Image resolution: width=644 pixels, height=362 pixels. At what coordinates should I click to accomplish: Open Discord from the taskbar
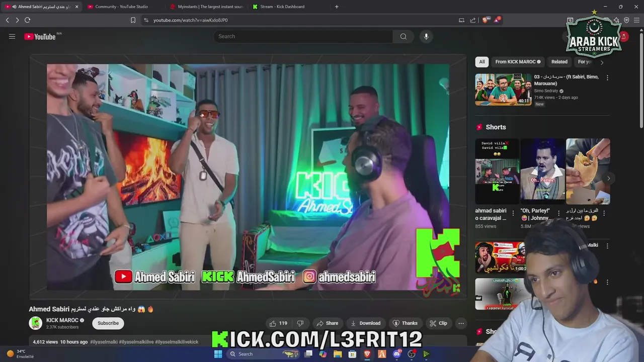click(x=397, y=354)
